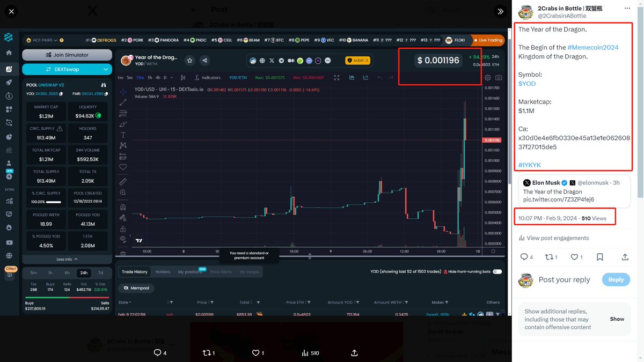Open the rocket launch icon in sidebar
Viewport: 644px width, 362px height.
point(9,83)
